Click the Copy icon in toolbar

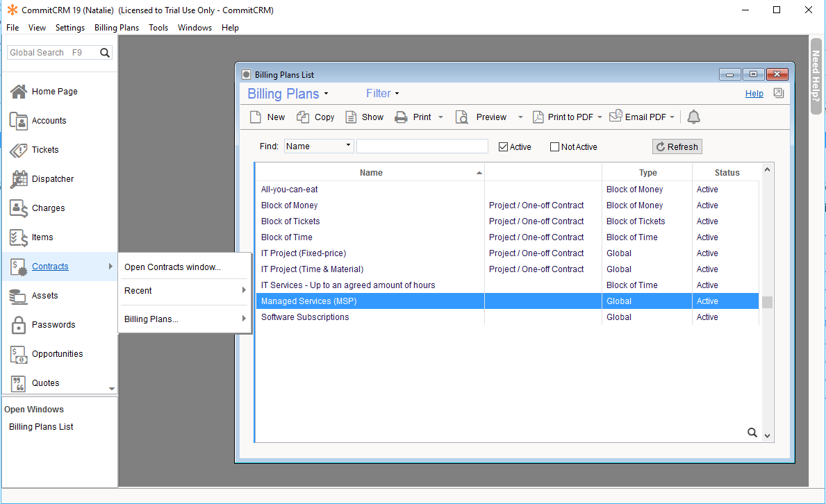(x=303, y=117)
